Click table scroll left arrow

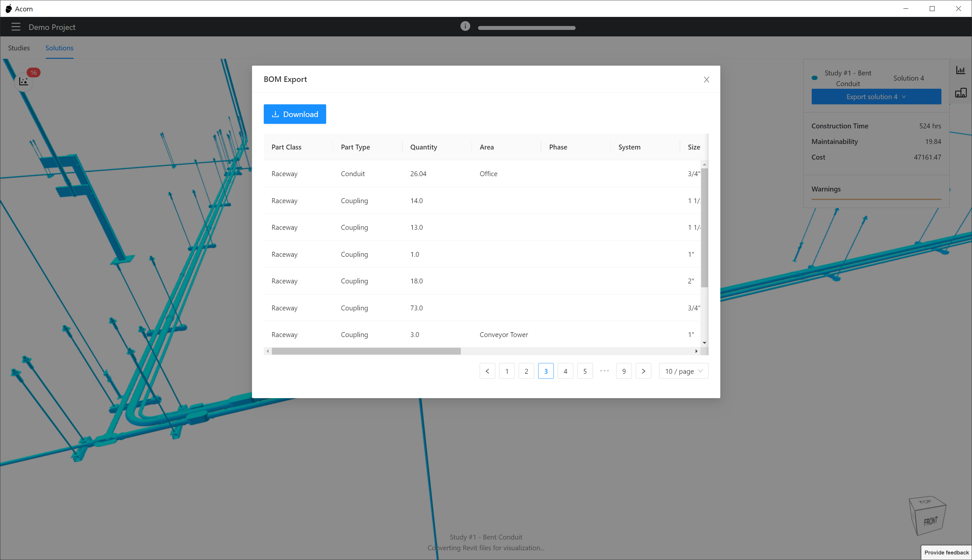pyautogui.click(x=268, y=351)
